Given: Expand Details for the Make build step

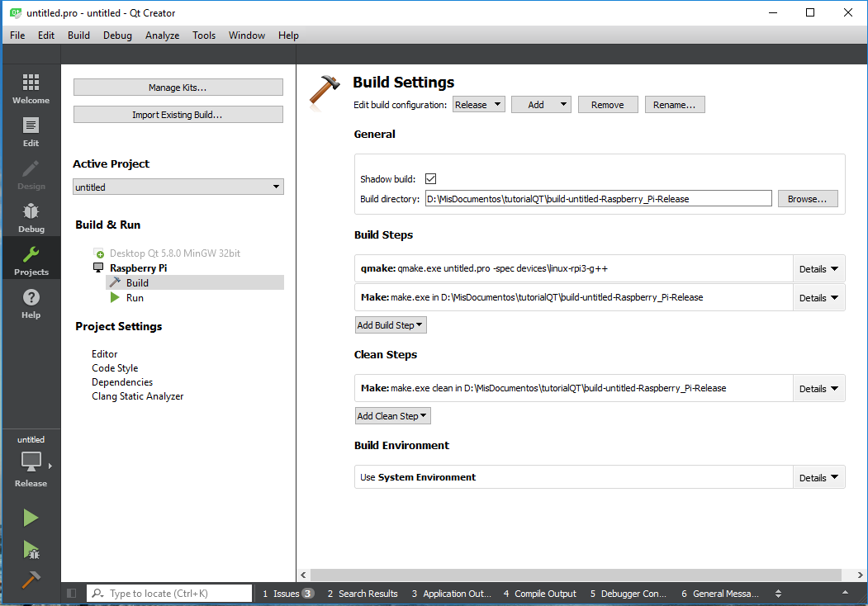Looking at the screenshot, I should [818, 298].
